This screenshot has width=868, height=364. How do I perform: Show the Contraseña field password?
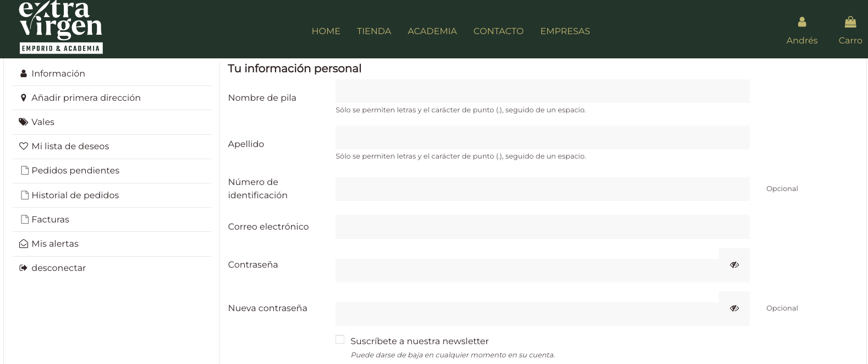pyautogui.click(x=734, y=265)
